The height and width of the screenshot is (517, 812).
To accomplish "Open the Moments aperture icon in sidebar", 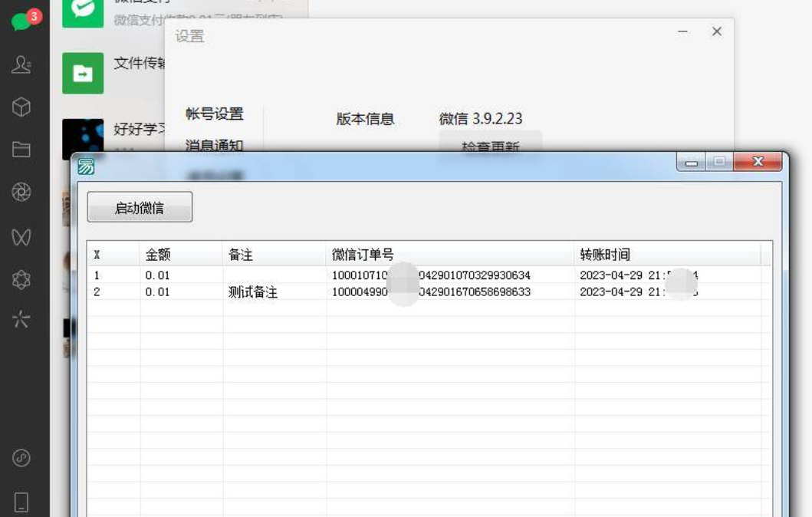I will 21,193.
